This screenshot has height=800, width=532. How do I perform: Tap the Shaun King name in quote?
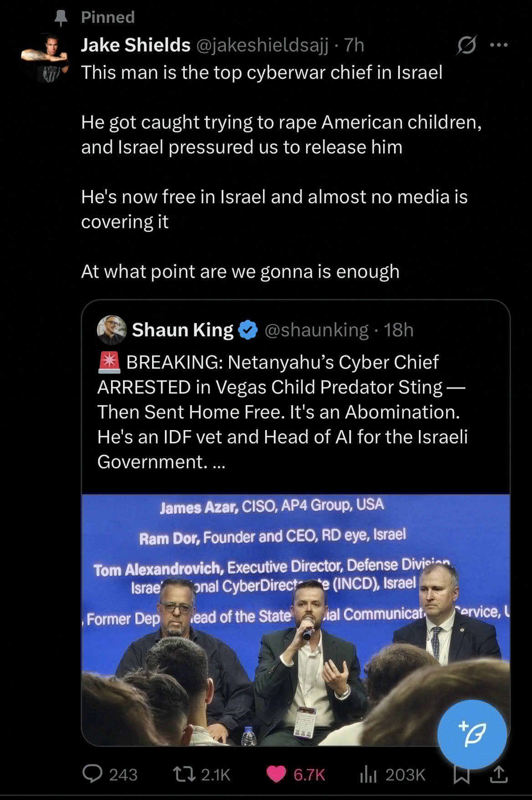pyautogui.click(x=183, y=330)
